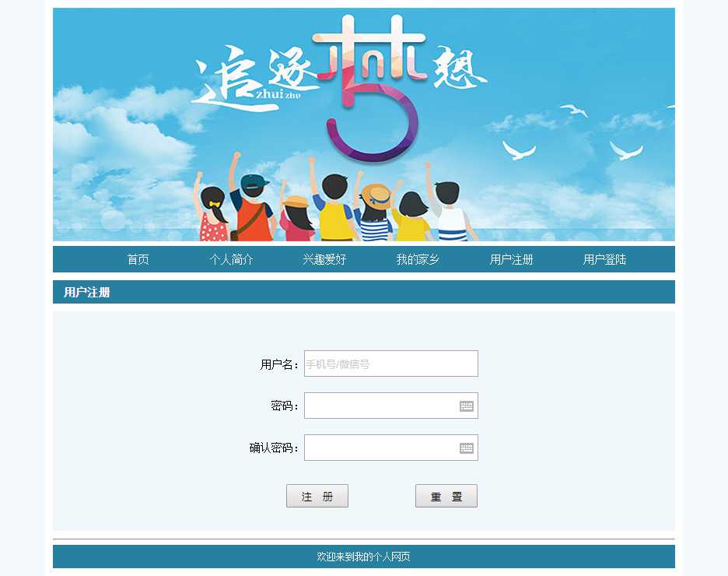Go to the 用户登陆 navigation item
Viewport: 728px width, 576px height.
click(x=604, y=259)
